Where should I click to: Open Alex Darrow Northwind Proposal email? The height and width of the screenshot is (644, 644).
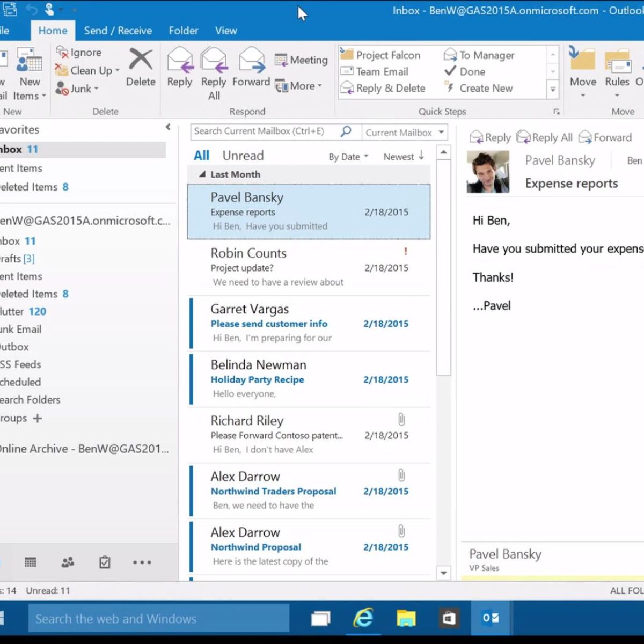(x=310, y=547)
